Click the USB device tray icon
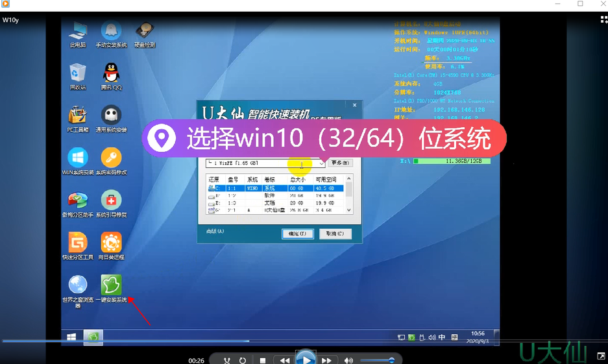This screenshot has width=608, height=364. [422, 337]
